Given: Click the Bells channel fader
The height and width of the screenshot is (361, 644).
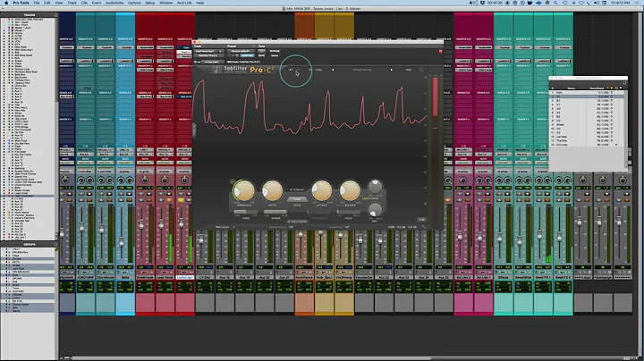Looking at the screenshot, I should pos(122,241).
